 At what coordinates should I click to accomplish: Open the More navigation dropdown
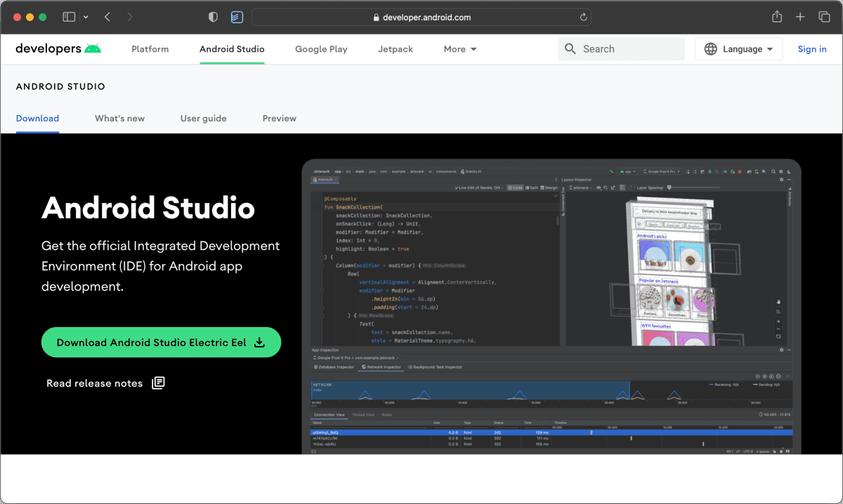pos(459,48)
